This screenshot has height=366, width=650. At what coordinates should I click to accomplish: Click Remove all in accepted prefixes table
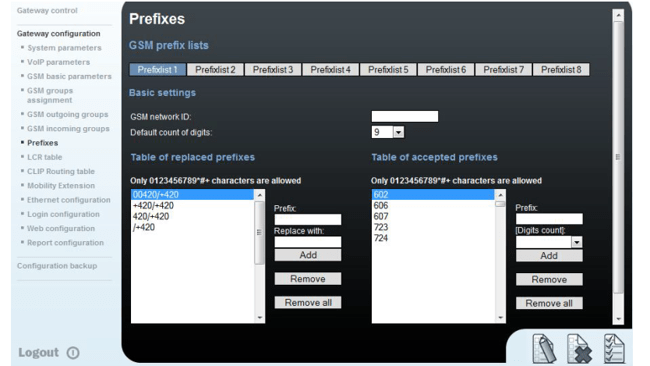tap(549, 303)
